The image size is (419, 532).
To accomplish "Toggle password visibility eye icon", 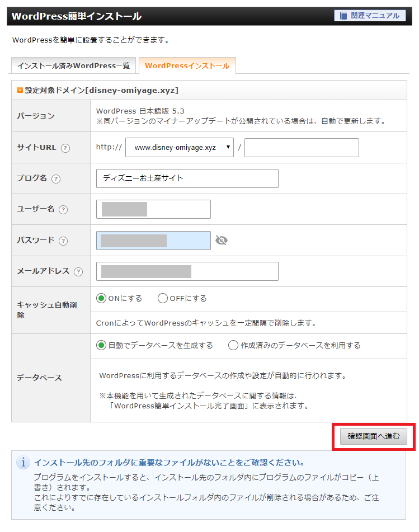I will tap(222, 241).
